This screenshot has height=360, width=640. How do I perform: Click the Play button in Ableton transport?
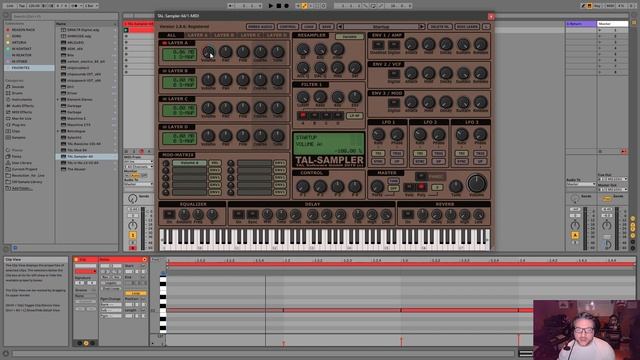271,6
